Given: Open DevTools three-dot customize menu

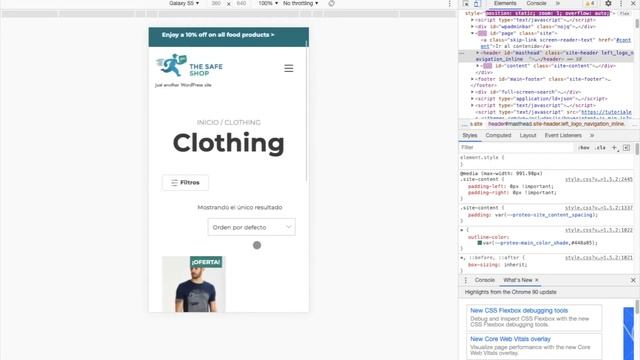Looking at the screenshot, I should (x=621, y=3).
